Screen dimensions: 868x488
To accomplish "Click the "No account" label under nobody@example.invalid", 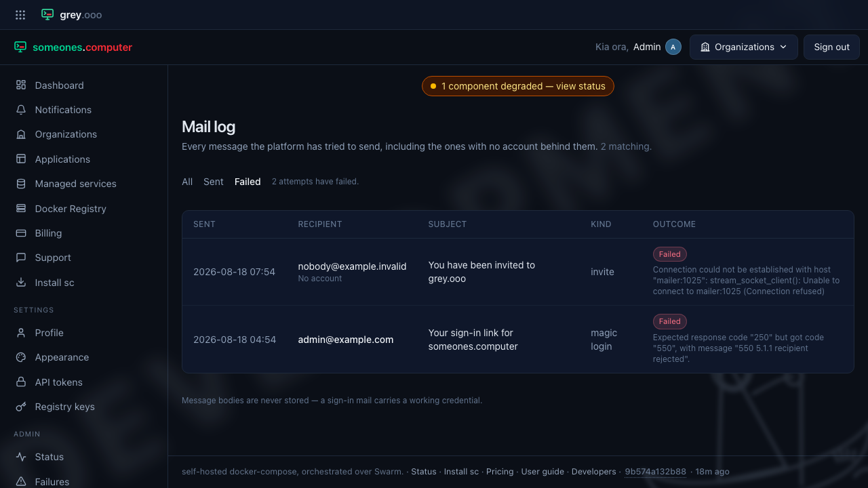I will (320, 279).
